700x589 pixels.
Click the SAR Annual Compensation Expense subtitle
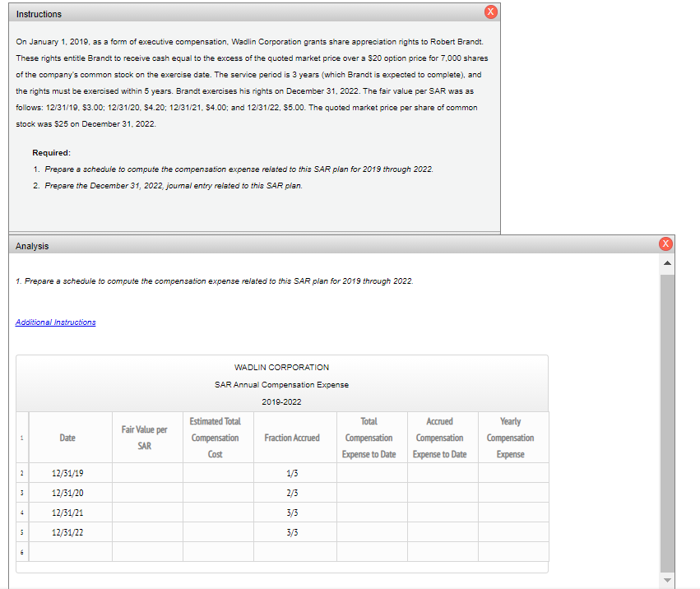tap(281, 384)
